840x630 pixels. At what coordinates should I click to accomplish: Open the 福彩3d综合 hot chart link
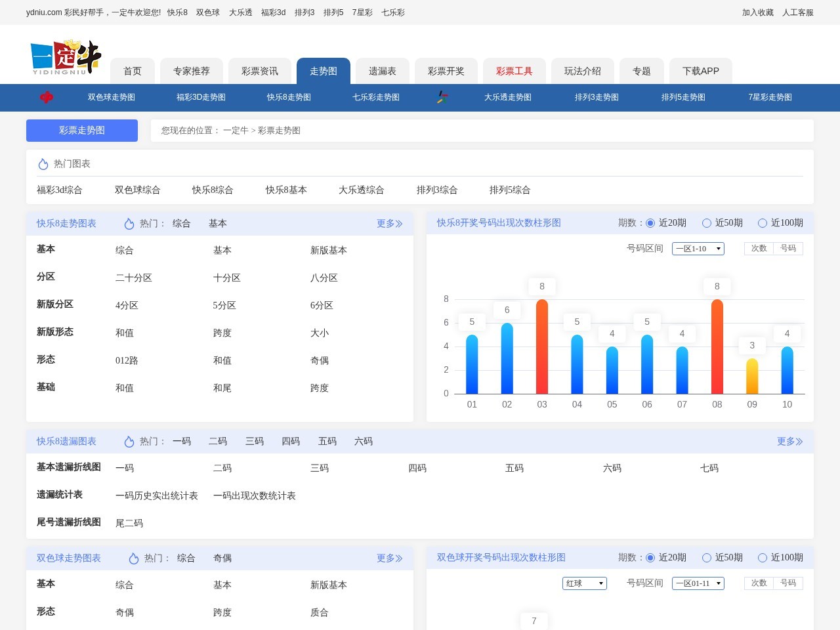(58, 190)
